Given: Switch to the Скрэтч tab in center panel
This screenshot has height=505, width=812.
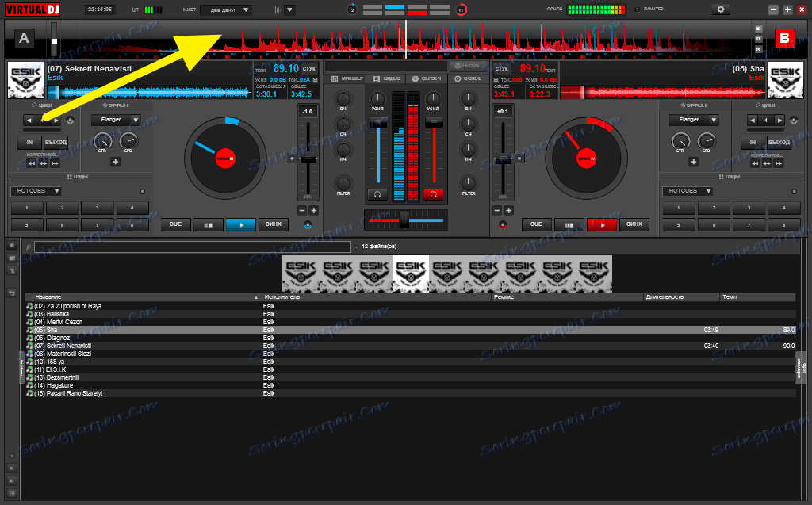Looking at the screenshot, I should click(x=427, y=78).
